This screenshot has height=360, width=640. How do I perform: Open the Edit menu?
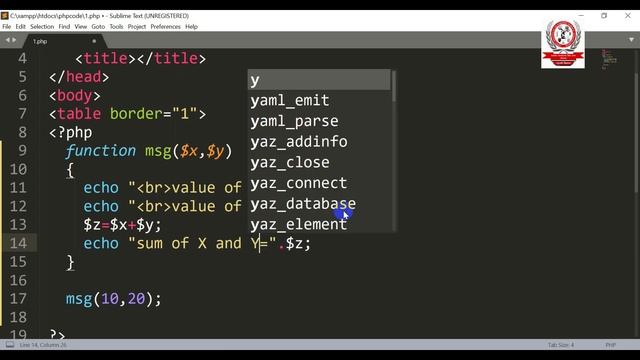click(x=20, y=27)
